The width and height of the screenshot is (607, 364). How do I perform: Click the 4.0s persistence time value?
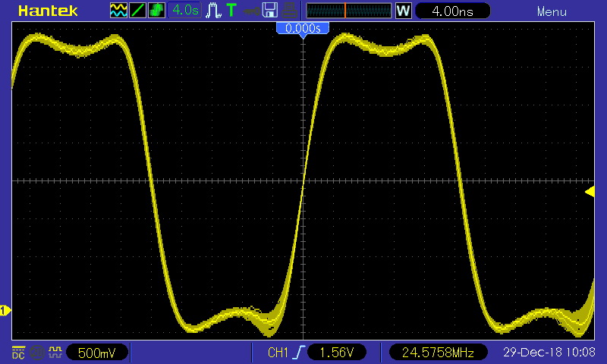tap(185, 11)
